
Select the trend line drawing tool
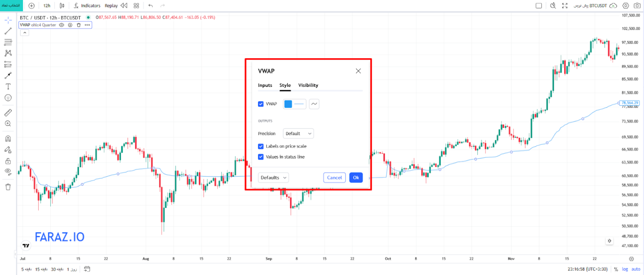click(8, 31)
